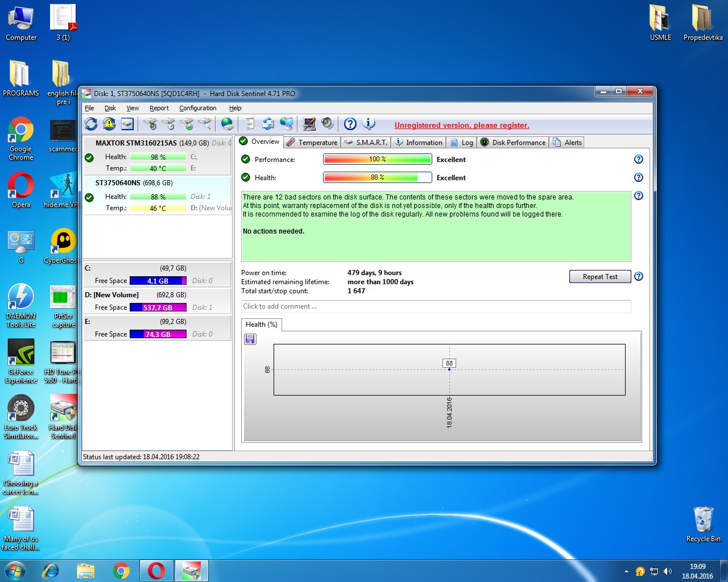The width and height of the screenshot is (728, 582).
Task: Click the Unregistered version register link
Action: click(x=461, y=126)
